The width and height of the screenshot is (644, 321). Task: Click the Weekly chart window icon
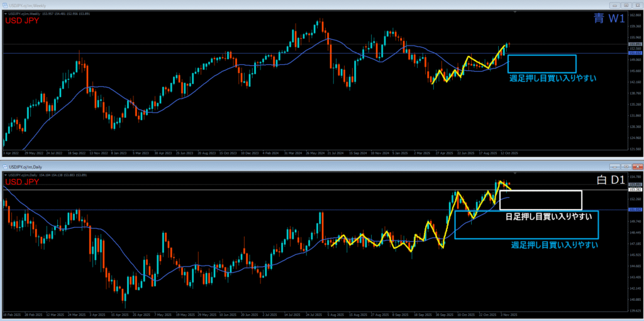coord(4,5)
